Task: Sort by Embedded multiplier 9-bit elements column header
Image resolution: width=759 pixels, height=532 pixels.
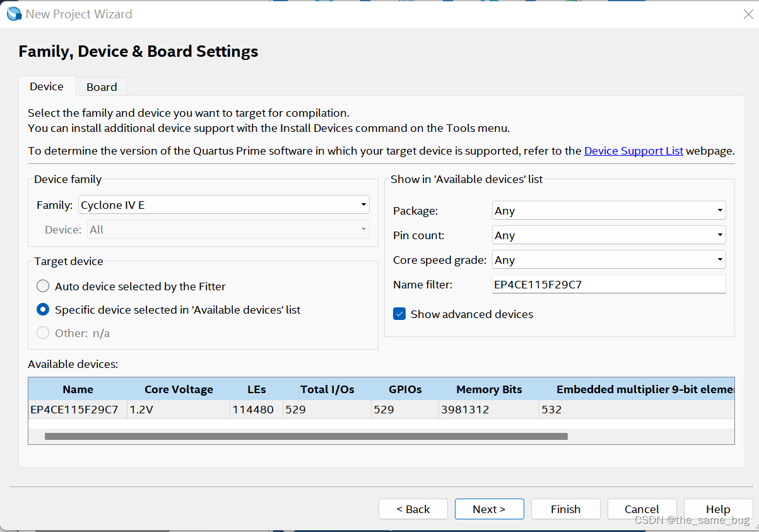Action: point(637,389)
